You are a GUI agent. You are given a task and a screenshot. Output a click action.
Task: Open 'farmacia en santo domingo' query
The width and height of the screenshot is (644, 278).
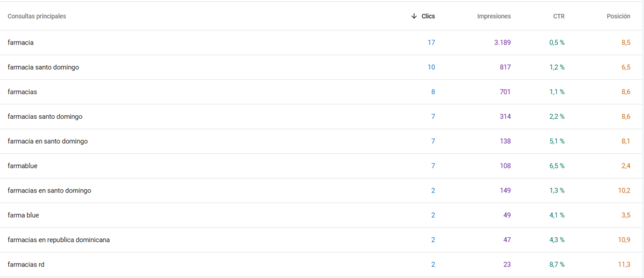48,141
